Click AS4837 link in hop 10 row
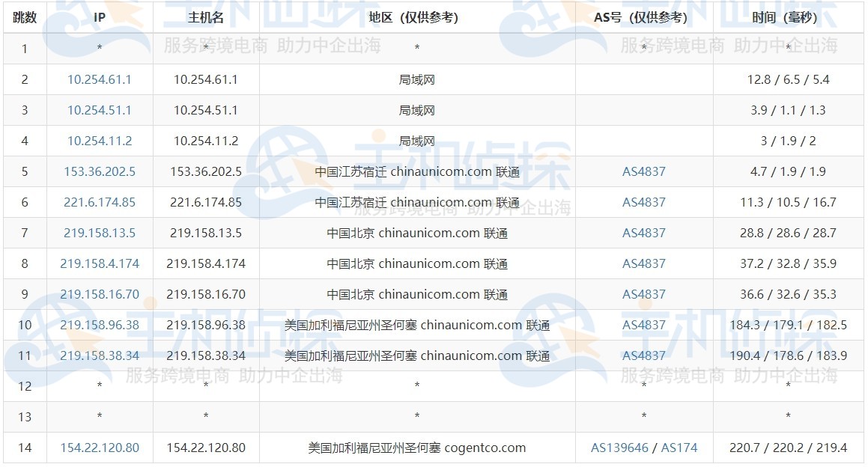868x467 pixels. (x=644, y=325)
